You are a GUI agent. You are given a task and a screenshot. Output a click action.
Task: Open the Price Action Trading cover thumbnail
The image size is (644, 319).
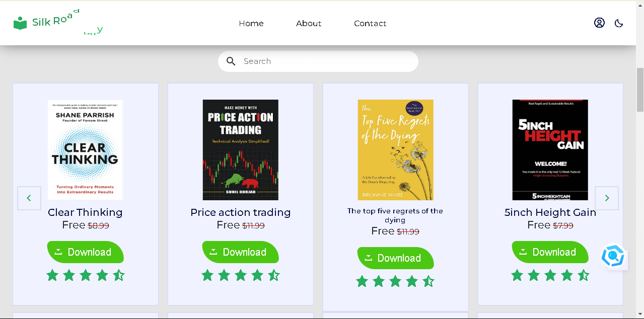[240, 150]
